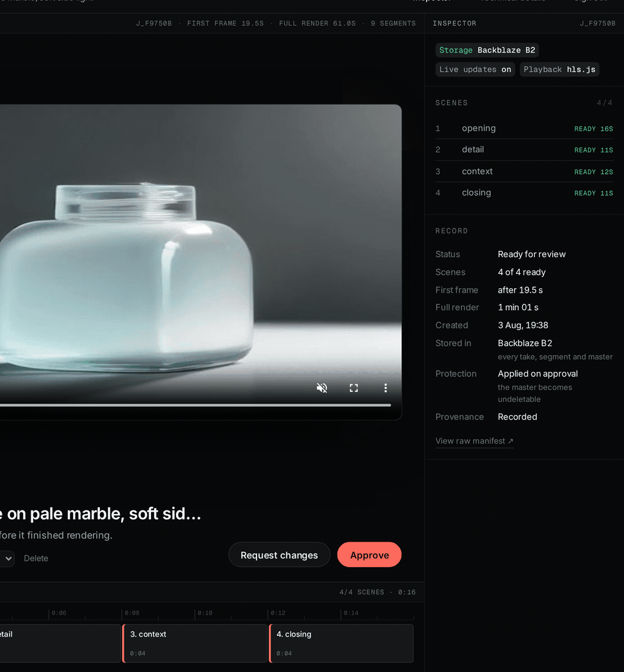Unmute the video player audio
The image size is (624, 672).
pyautogui.click(x=322, y=388)
